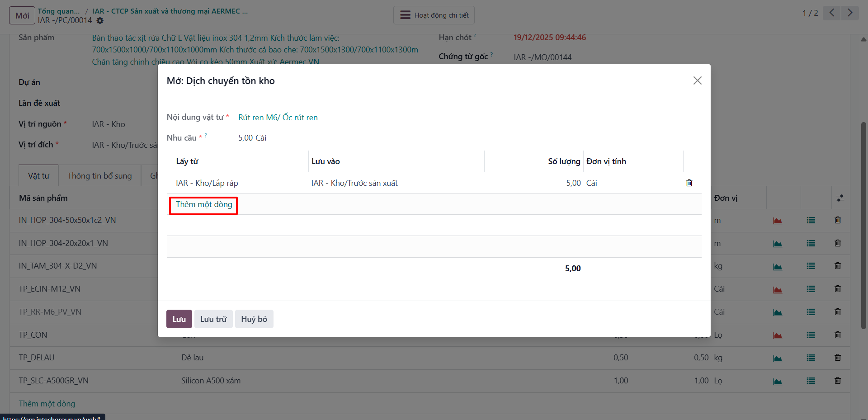Open details list icon for TP_ECIN-M12_VN
The image size is (868, 420).
[x=811, y=289]
